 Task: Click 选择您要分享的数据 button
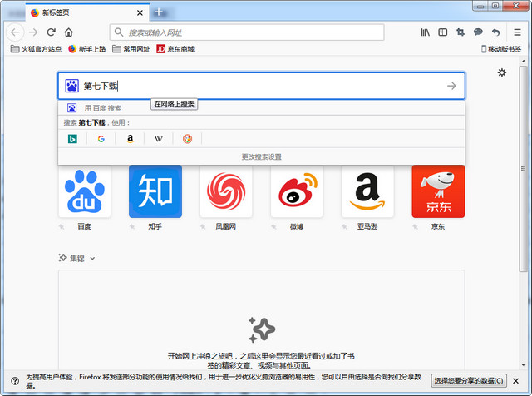pyautogui.click(x=469, y=381)
